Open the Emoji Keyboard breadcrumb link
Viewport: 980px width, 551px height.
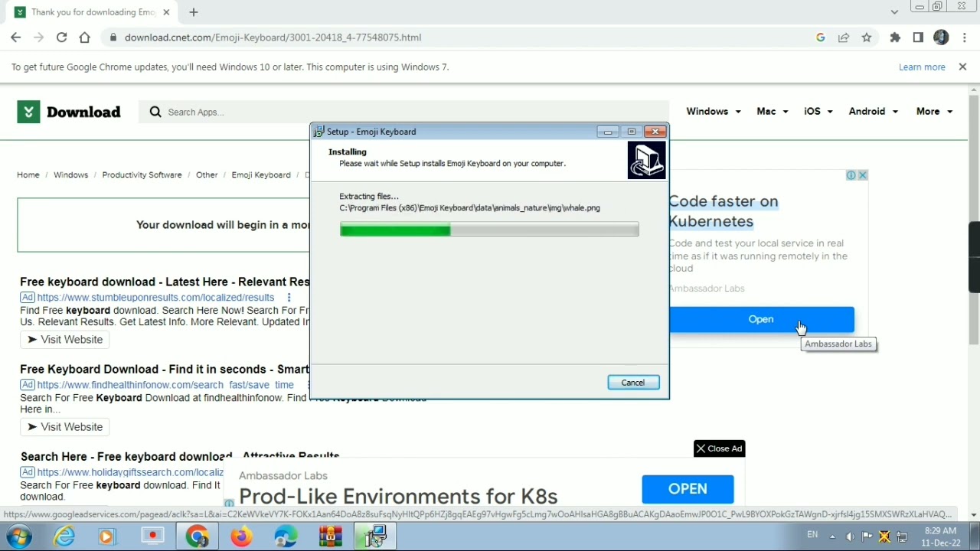click(261, 175)
